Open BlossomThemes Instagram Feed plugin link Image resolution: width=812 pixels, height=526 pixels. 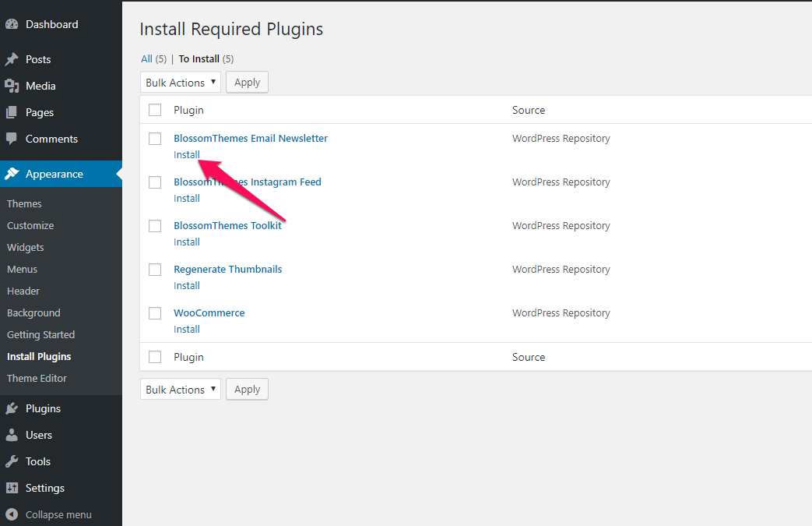tap(248, 182)
